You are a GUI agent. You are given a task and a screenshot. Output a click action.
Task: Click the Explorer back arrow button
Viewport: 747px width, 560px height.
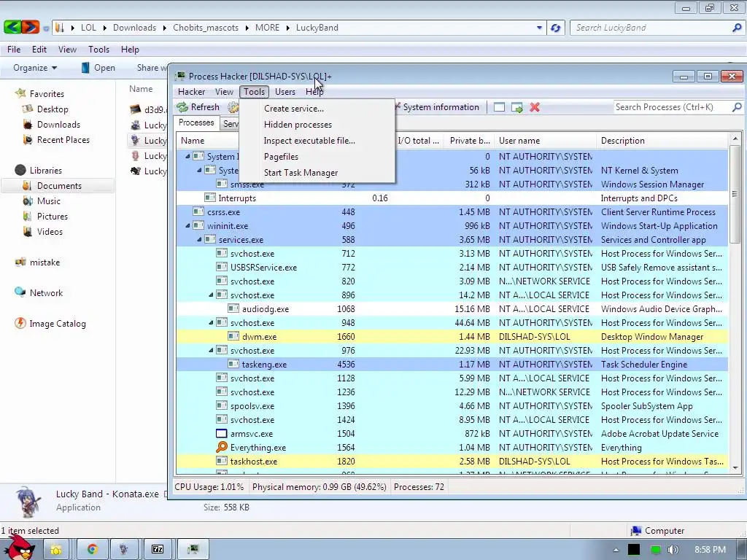point(12,27)
